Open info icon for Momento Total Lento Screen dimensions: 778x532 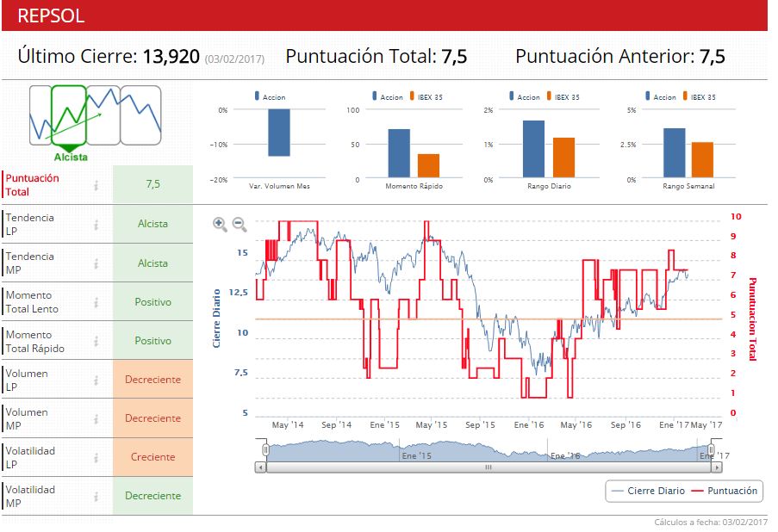96,302
